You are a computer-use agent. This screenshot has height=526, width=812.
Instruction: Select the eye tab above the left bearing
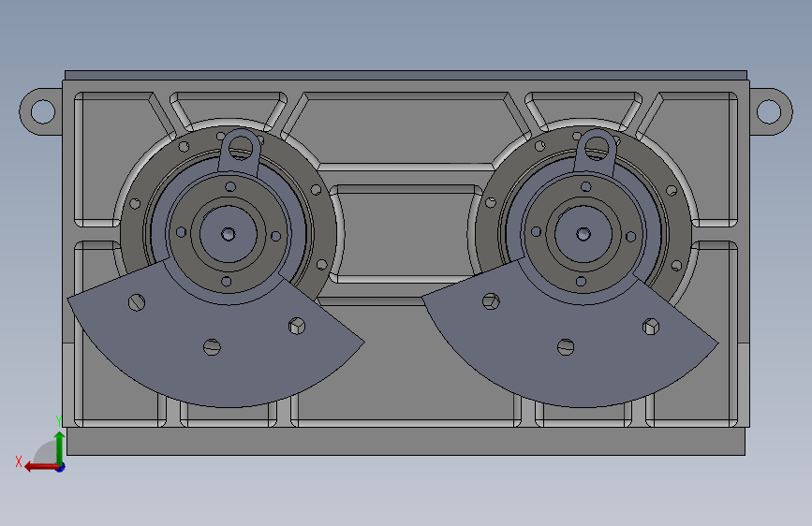point(239,151)
